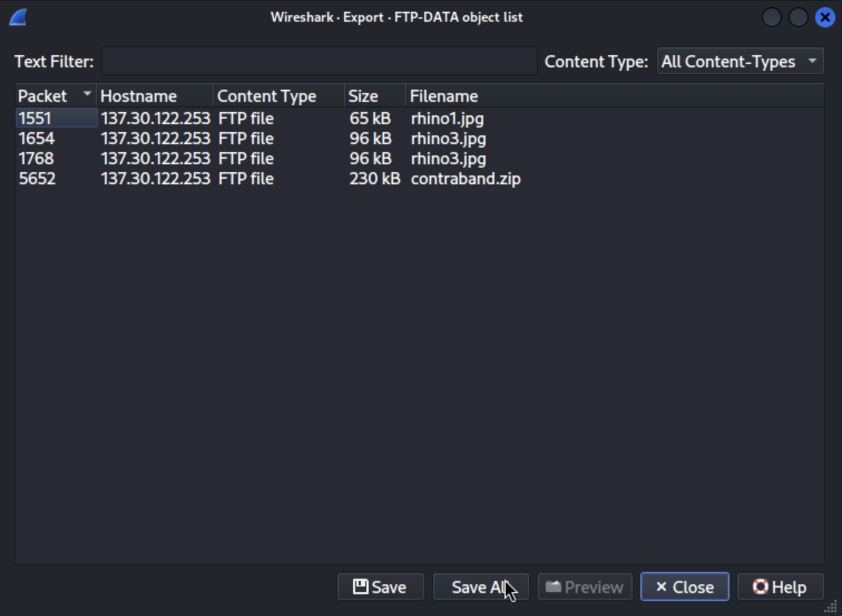
Task: Click the Wireshark shark fin icon
Action: 18,17
